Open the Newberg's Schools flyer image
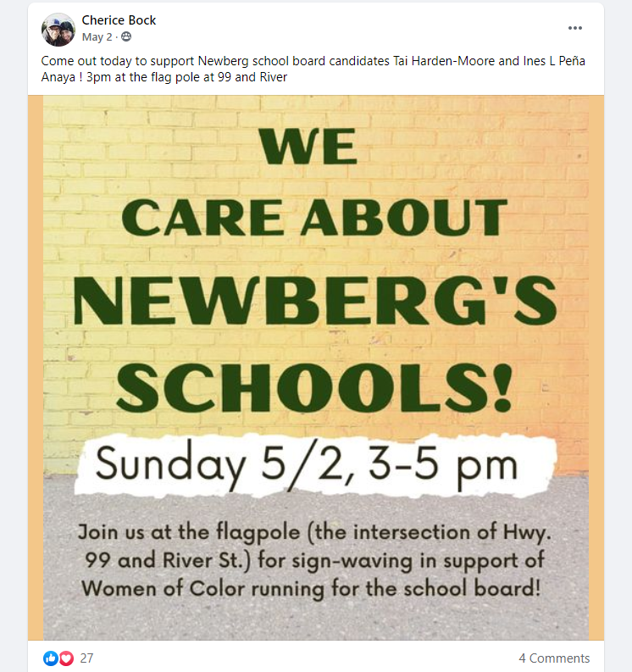The width and height of the screenshot is (632, 672). pos(316,367)
